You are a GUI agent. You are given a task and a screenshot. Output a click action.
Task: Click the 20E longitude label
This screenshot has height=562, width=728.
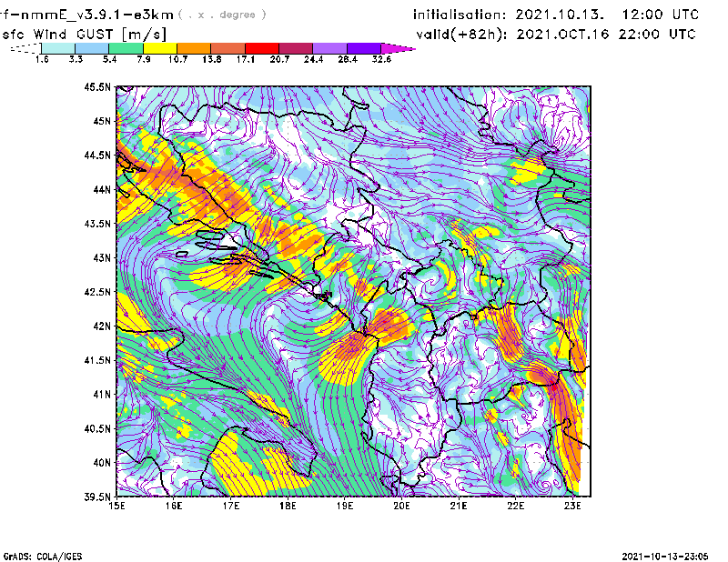(x=401, y=506)
